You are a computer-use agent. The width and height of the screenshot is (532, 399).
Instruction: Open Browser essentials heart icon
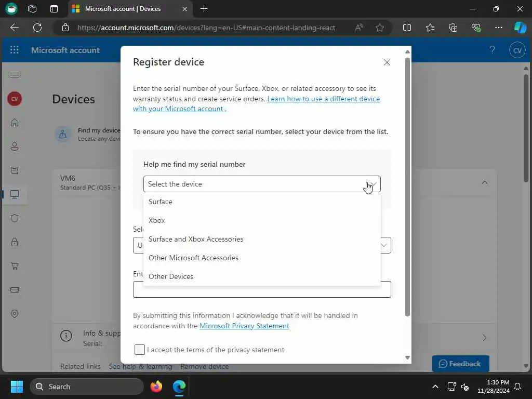coord(476,28)
